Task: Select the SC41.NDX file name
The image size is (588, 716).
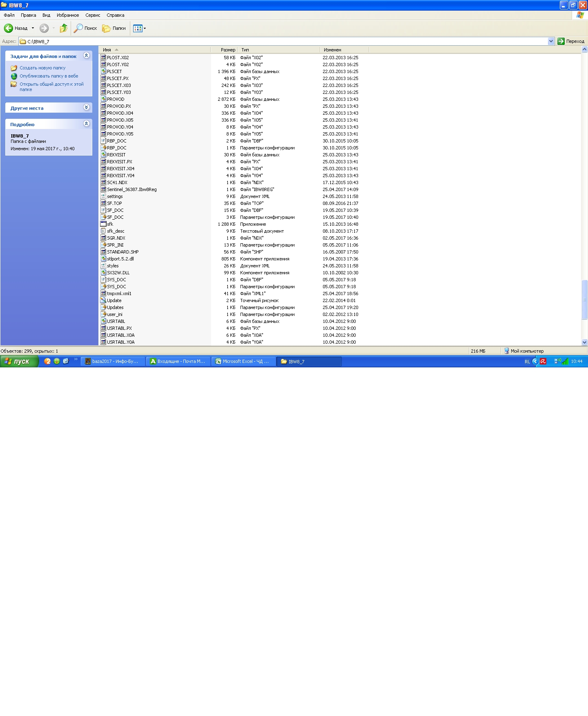Action: point(117,182)
